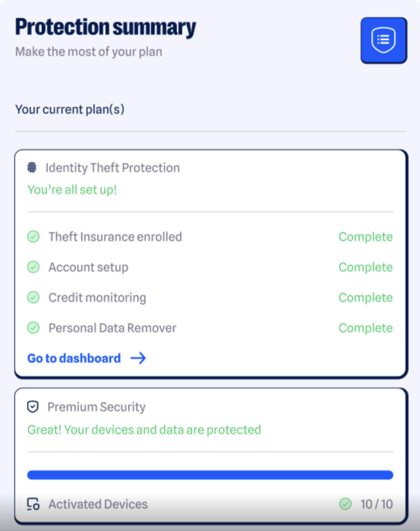Open the Go to dashboard link
The image size is (420, 531).
(74, 358)
